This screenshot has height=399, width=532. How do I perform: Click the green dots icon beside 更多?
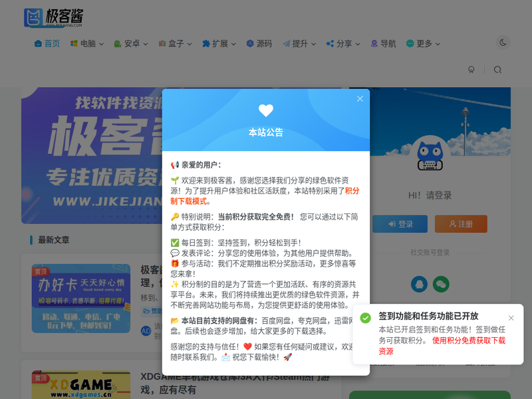pos(410,43)
